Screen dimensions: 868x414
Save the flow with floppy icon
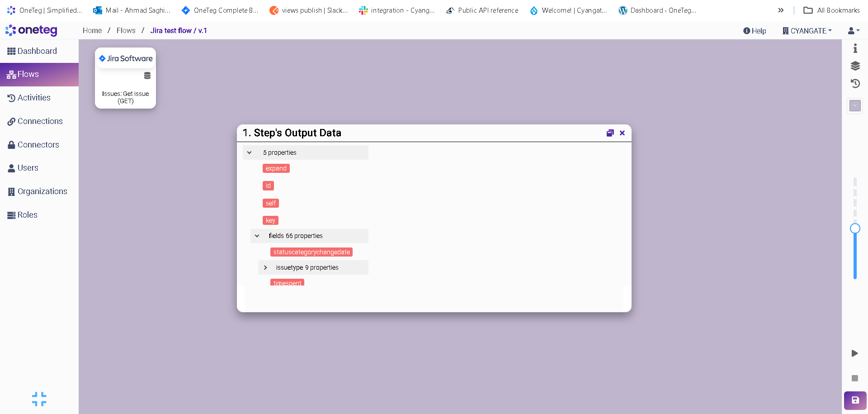coord(855,400)
